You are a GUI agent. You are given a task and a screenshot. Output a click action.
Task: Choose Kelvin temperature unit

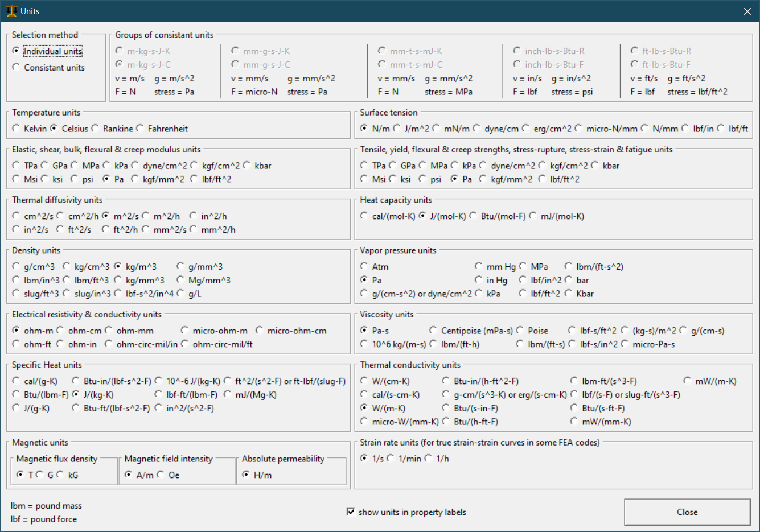(x=17, y=129)
